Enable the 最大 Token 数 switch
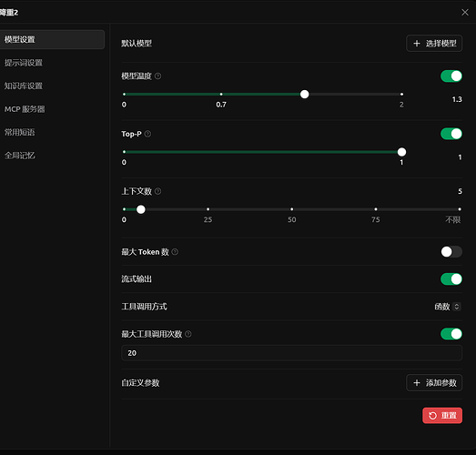Image resolution: width=476 pixels, height=455 pixels. click(x=451, y=252)
